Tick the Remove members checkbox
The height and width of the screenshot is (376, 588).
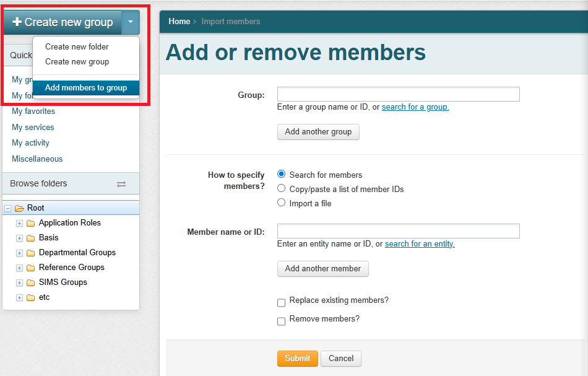click(x=282, y=321)
